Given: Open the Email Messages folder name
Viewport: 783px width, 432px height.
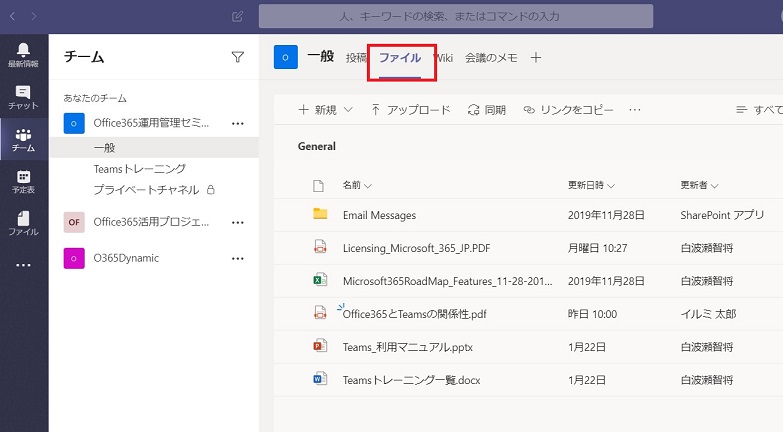Looking at the screenshot, I should coord(380,215).
